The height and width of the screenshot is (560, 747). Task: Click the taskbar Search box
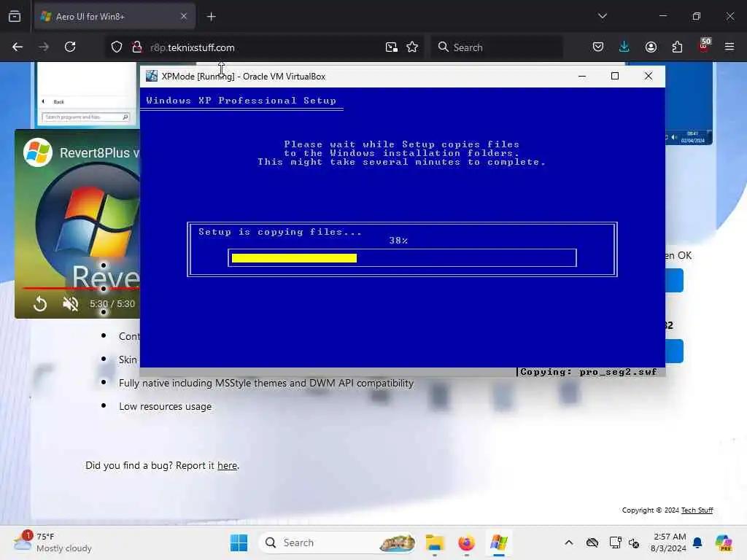(338, 542)
